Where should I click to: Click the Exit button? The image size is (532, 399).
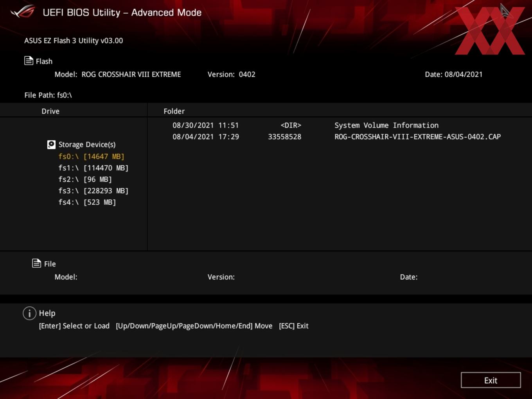pos(491,380)
